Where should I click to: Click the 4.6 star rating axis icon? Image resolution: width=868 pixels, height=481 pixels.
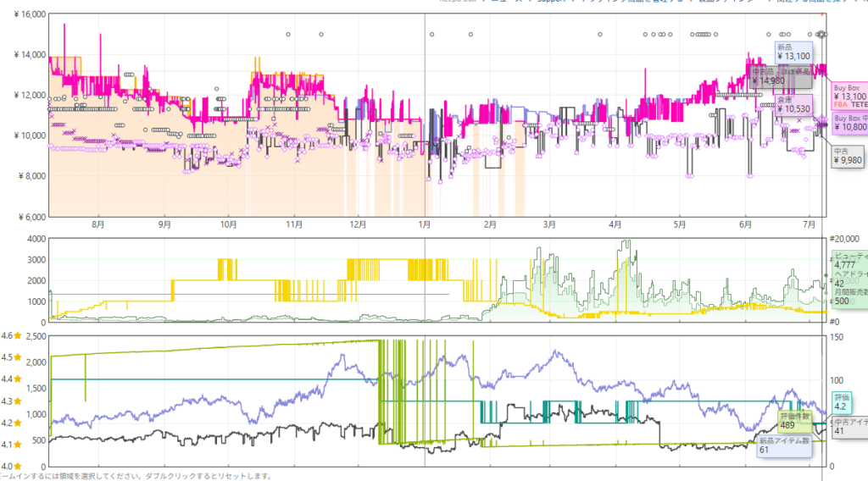click(x=19, y=335)
